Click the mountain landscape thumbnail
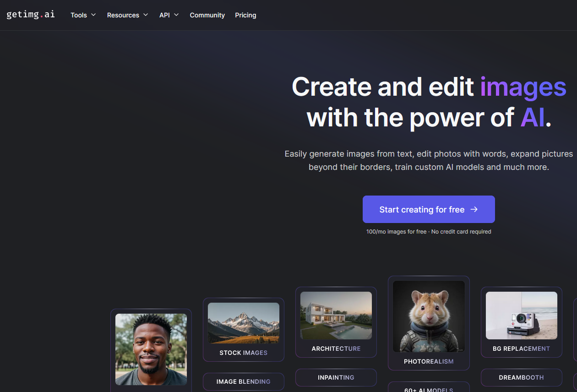The width and height of the screenshot is (577, 392). 243,322
